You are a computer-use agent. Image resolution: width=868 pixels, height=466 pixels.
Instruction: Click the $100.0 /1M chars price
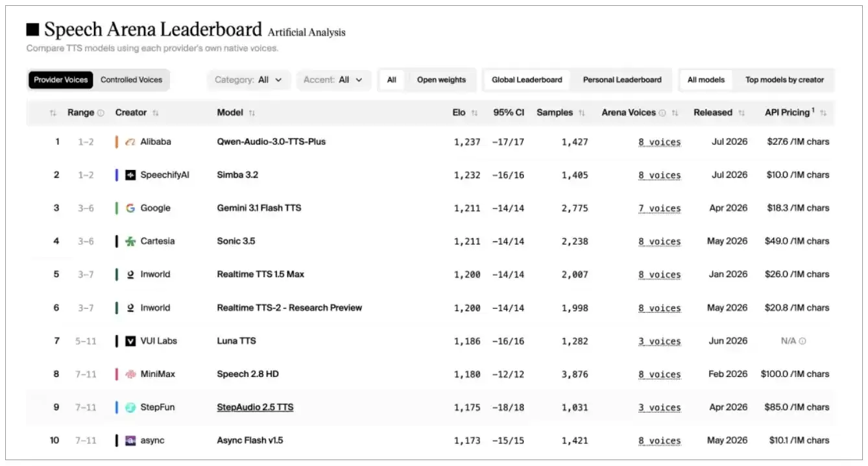coord(795,374)
